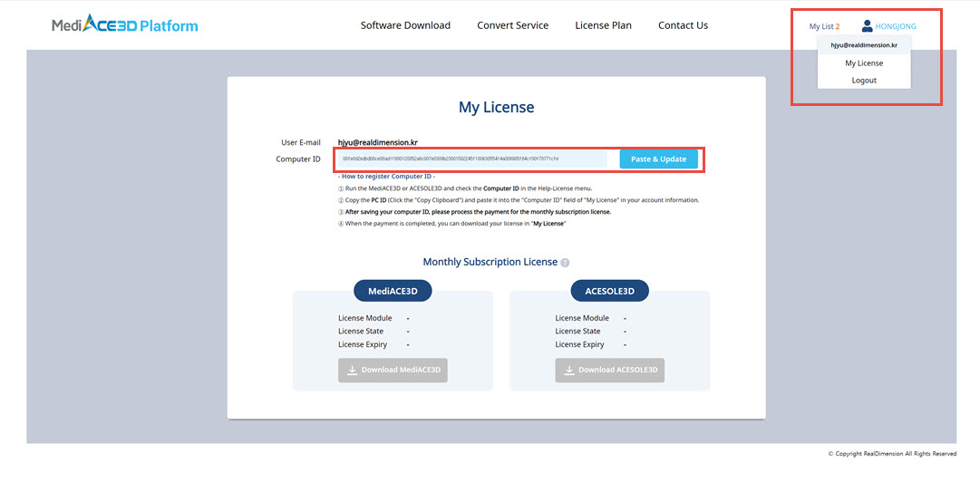Viewport: 980px width, 500px height.
Task: Click License State label under ACESOLE3D
Action: 577,332
